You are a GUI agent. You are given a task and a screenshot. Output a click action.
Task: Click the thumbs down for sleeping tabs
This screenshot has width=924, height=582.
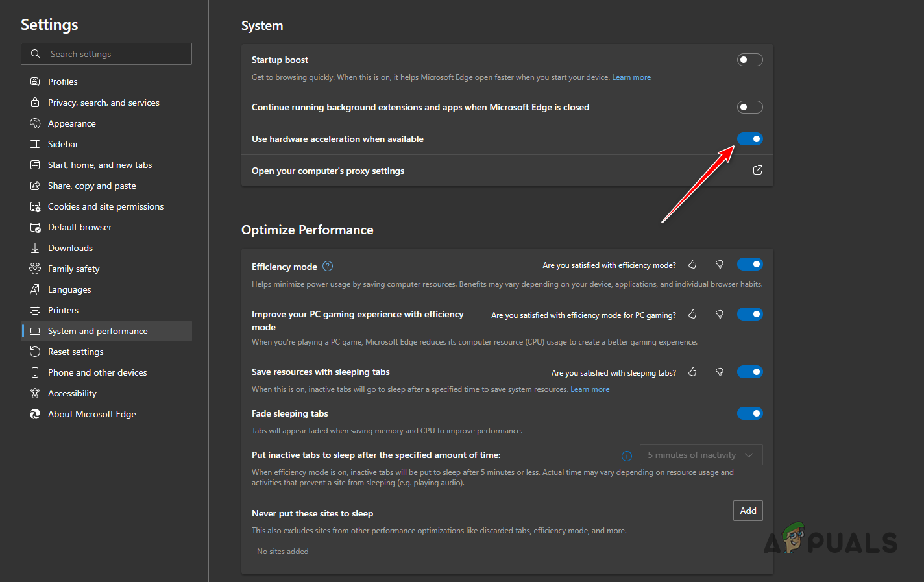click(719, 372)
